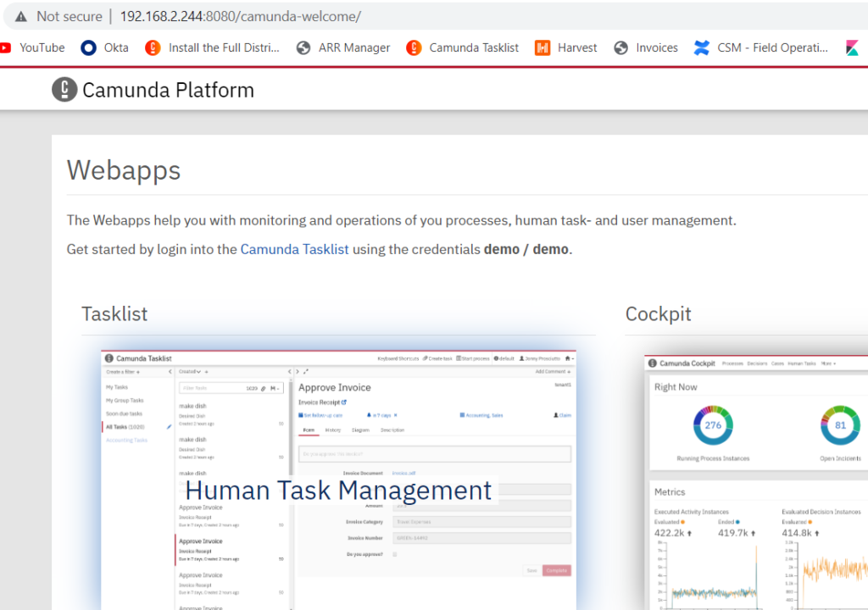Open the Tasklist Human Task Management thumbnail
This screenshot has height=610, width=868.
339,480
